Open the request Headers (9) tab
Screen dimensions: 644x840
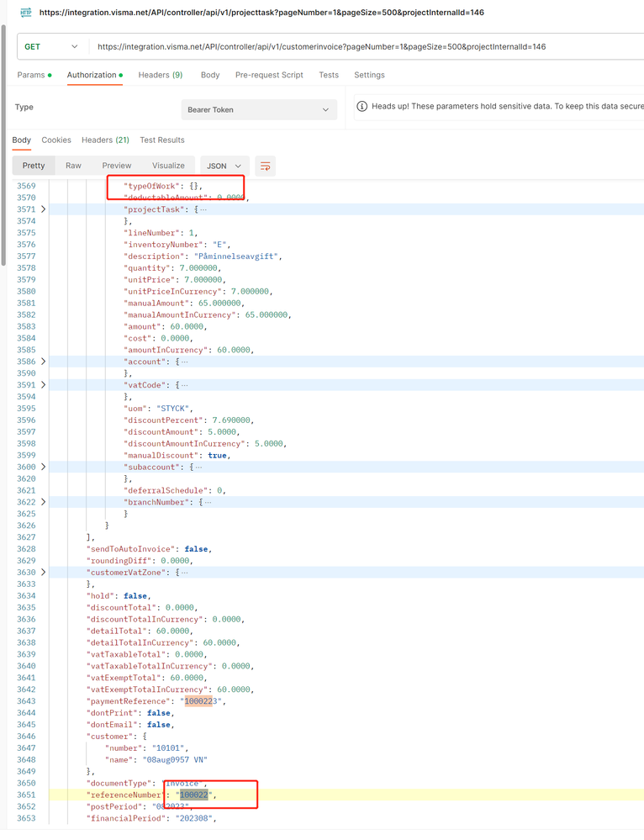point(161,75)
